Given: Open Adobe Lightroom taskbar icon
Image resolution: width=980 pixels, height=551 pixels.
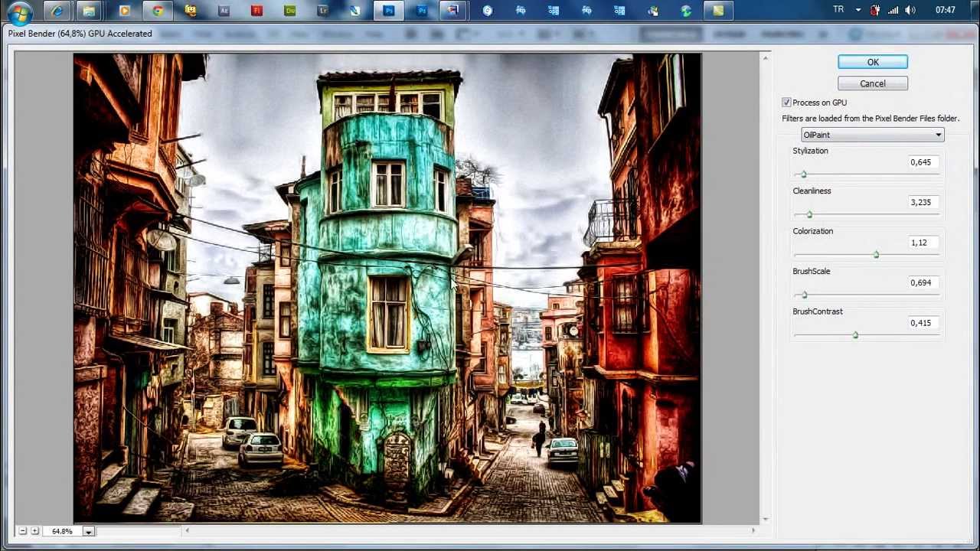Looking at the screenshot, I should 322,11.
